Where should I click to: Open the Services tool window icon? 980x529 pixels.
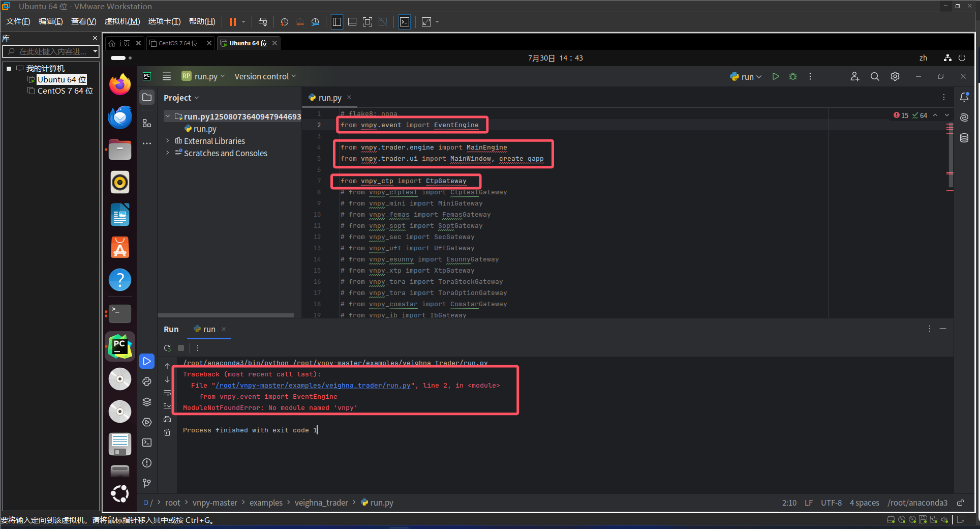[x=147, y=422]
